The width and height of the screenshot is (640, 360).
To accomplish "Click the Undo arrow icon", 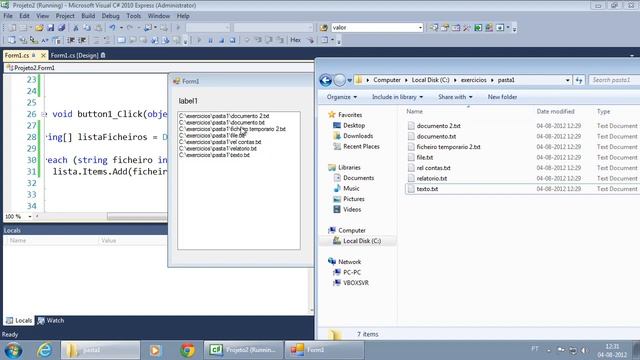I will point(112,28).
